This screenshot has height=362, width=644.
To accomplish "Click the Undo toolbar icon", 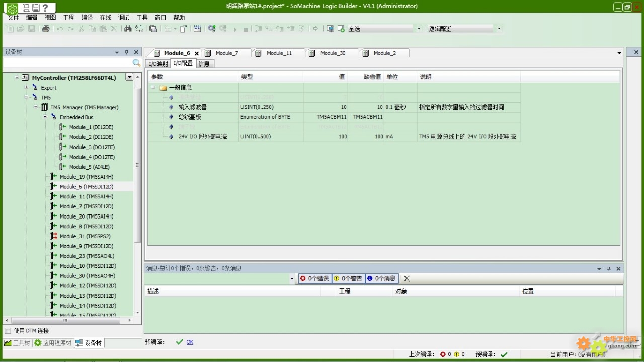I will tap(60, 29).
